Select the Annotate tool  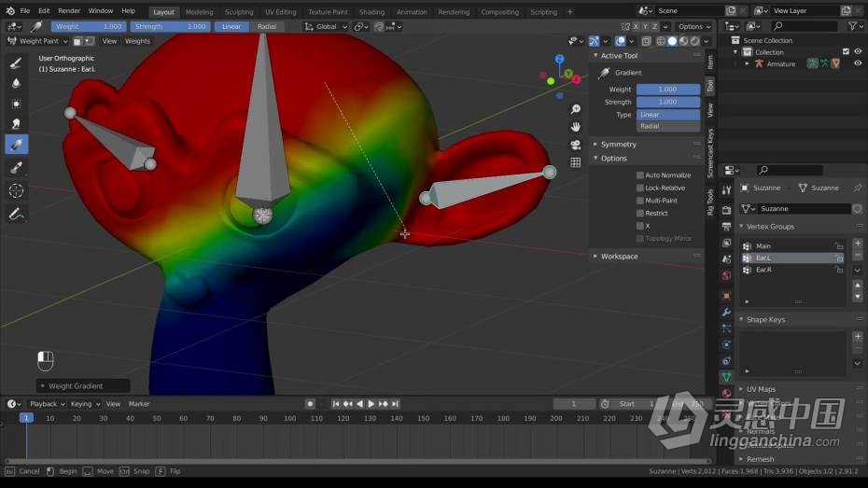[16, 214]
